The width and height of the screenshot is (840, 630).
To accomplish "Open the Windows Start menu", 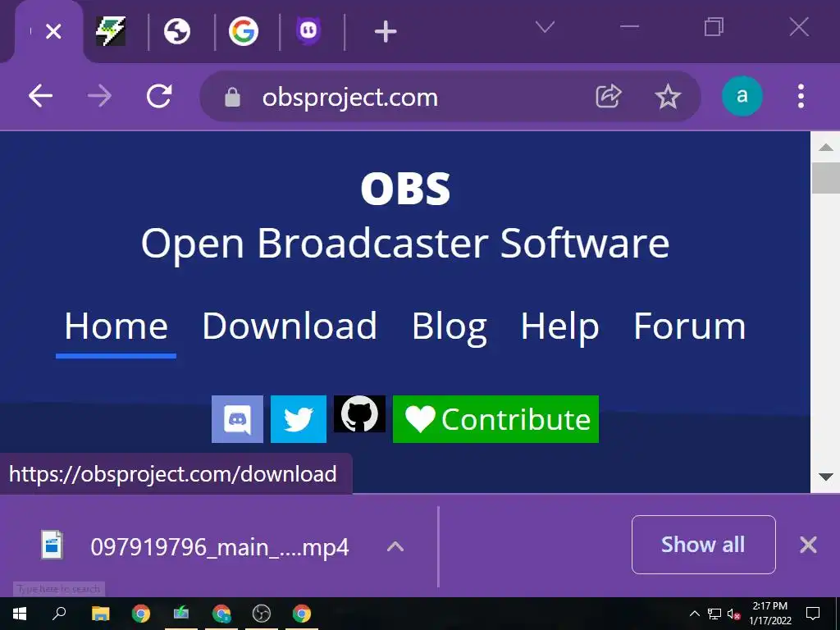I will pos(20,614).
